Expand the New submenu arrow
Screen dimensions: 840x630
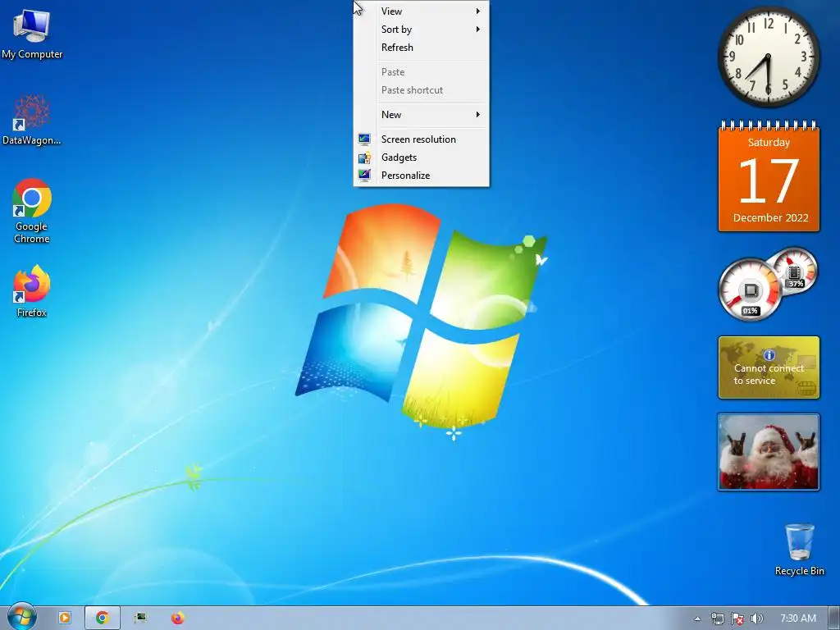pyautogui.click(x=478, y=115)
